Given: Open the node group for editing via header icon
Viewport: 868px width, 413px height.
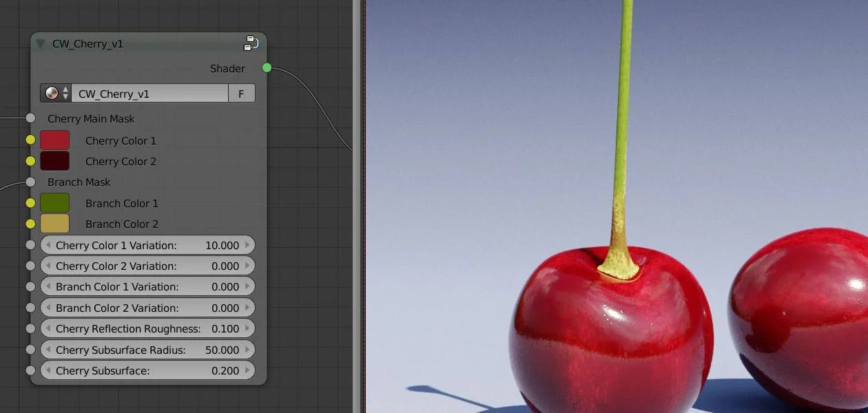Looking at the screenshot, I should pos(251,42).
